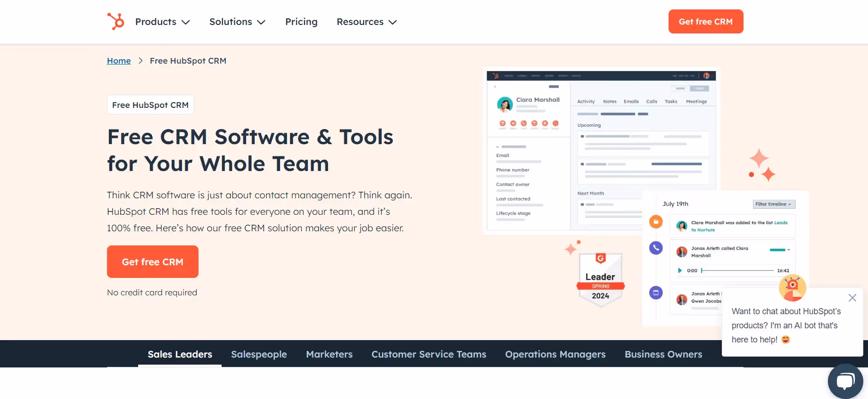
Task: Open the Customer Service Teams tab
Action: 429,354
